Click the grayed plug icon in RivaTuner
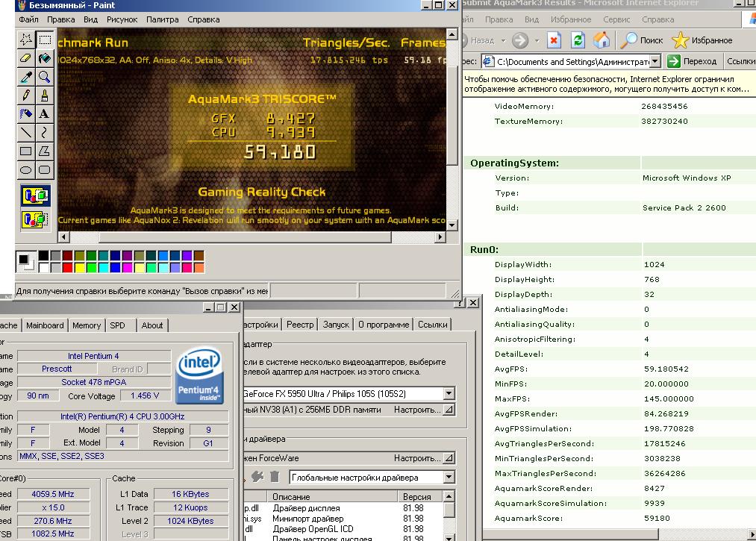This screenshot has height=541, width=756. tap(257, 477)
